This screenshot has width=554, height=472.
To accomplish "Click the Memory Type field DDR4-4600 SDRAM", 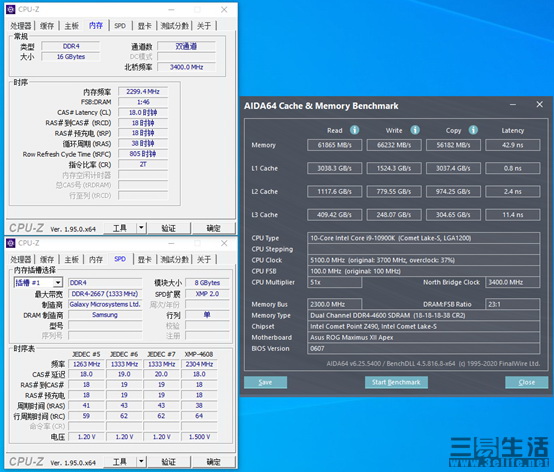I will pyautogui.click(x=424, y=315).
